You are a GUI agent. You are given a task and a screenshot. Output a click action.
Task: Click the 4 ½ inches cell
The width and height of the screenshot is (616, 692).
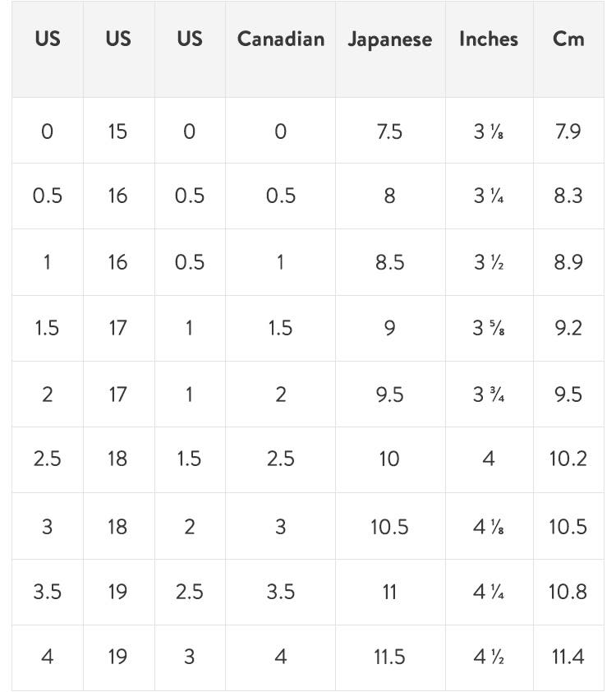pyautogui.click(x=489, y=657)
